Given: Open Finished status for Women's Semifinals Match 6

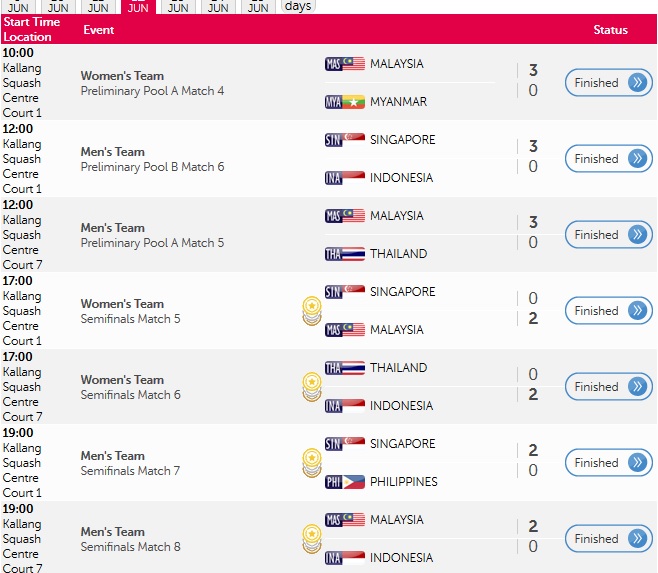Looking at the screenshot, I should click(x=608, y=387).
